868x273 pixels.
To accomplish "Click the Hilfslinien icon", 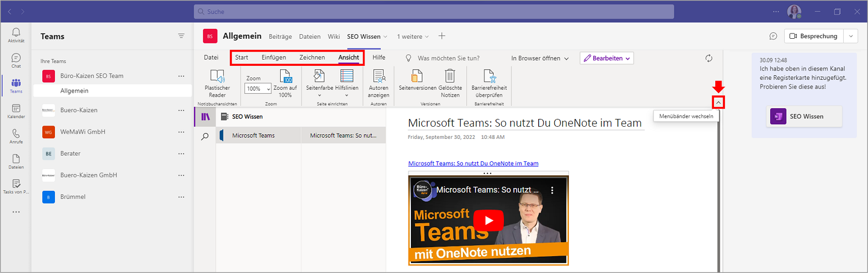I will [x=347, y=76].
